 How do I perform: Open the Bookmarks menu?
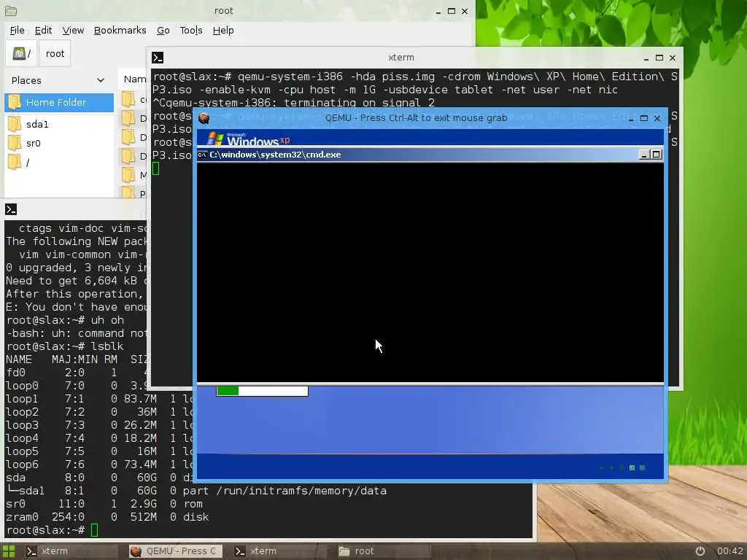[x=120, y=31]
